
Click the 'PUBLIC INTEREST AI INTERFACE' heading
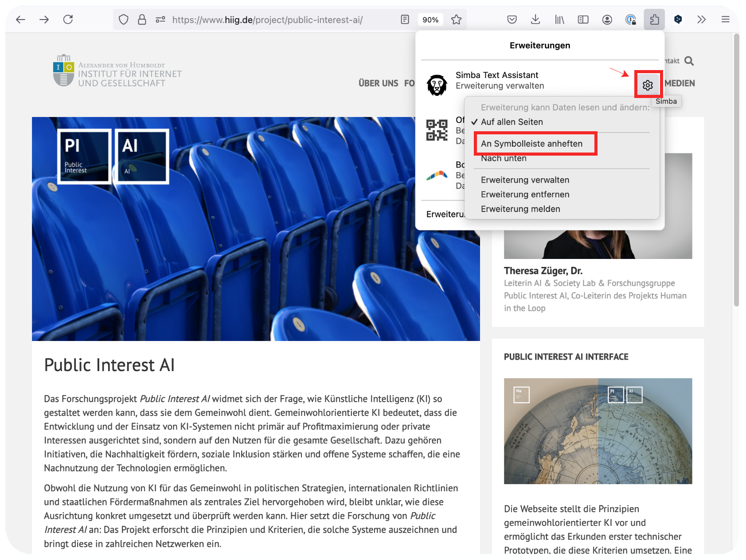(566, 357)
